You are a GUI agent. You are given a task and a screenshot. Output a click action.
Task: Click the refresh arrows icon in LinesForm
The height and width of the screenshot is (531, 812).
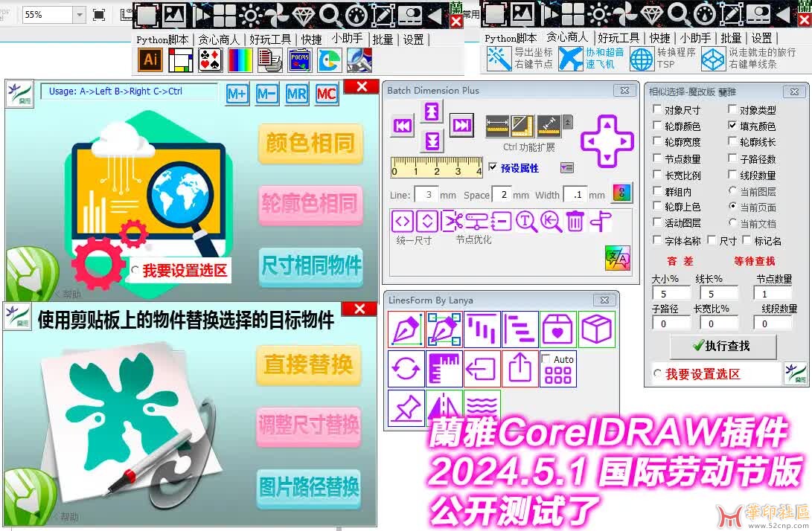[x=406, y=368]
